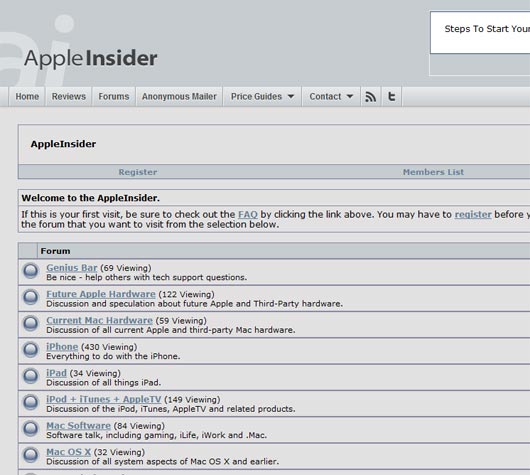530x475 pixels.
Task: Open the iPhone forum link
Action: pos(62,347)
